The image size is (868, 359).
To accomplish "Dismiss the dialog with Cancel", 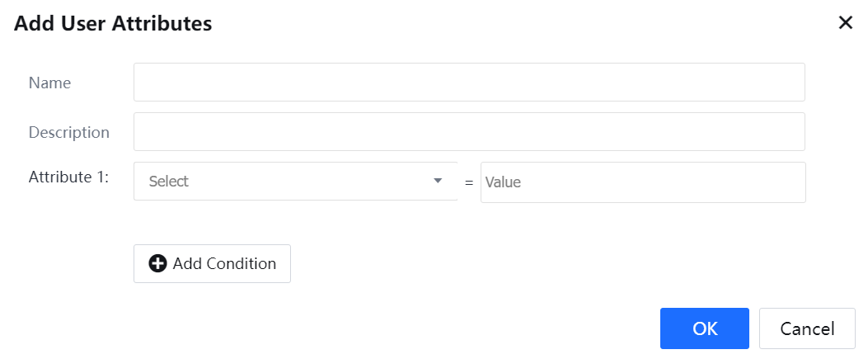I will tap(807, 328).
